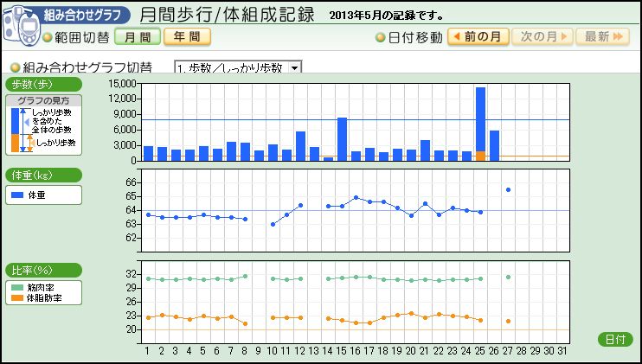
Task: Select the 月間 range button
Action: (138, 37)
